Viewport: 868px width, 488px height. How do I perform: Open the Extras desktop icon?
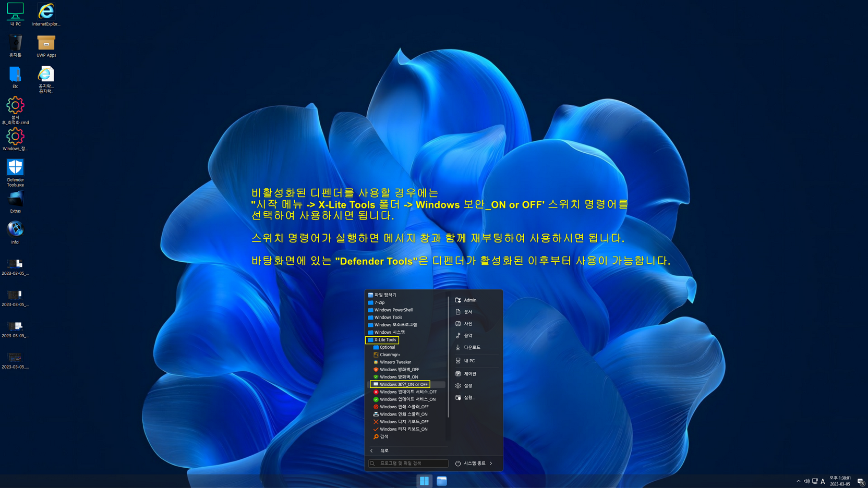tap(15, 202)
